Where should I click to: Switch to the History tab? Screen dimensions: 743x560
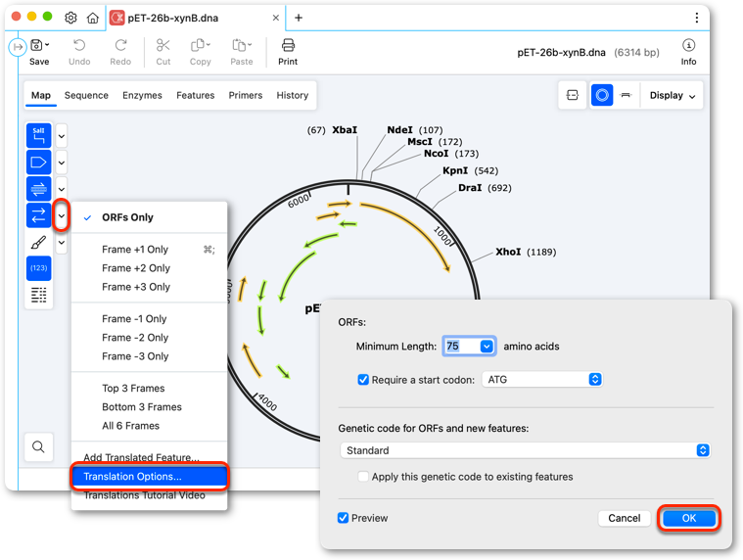click(x=293, y=95)
